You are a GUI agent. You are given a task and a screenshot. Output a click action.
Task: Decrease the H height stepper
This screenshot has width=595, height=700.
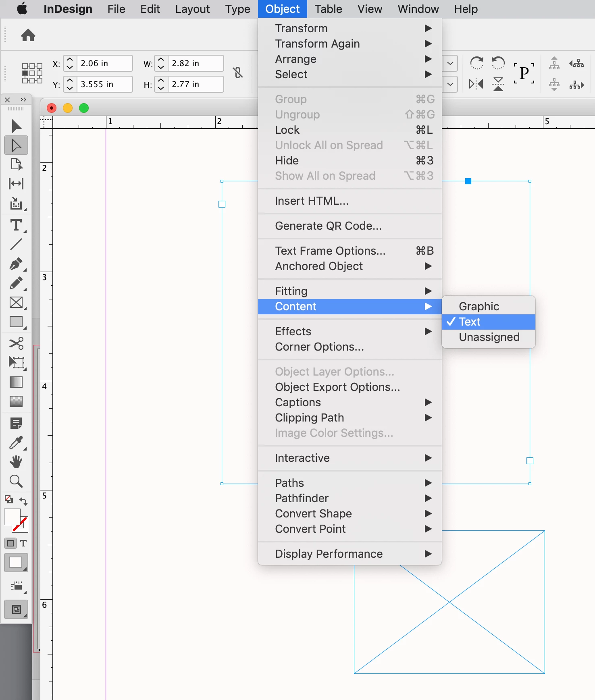[x=161, y=88]
